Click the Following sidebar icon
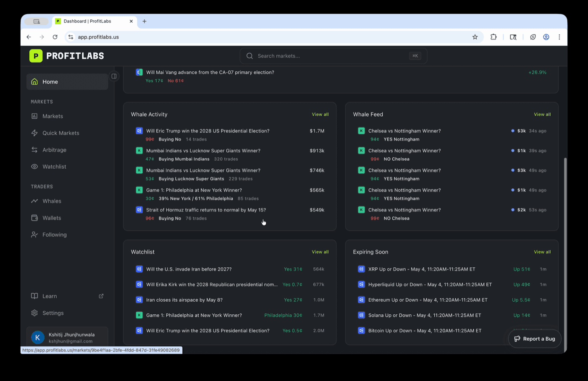The image size is (588, 381). point(34,235)
